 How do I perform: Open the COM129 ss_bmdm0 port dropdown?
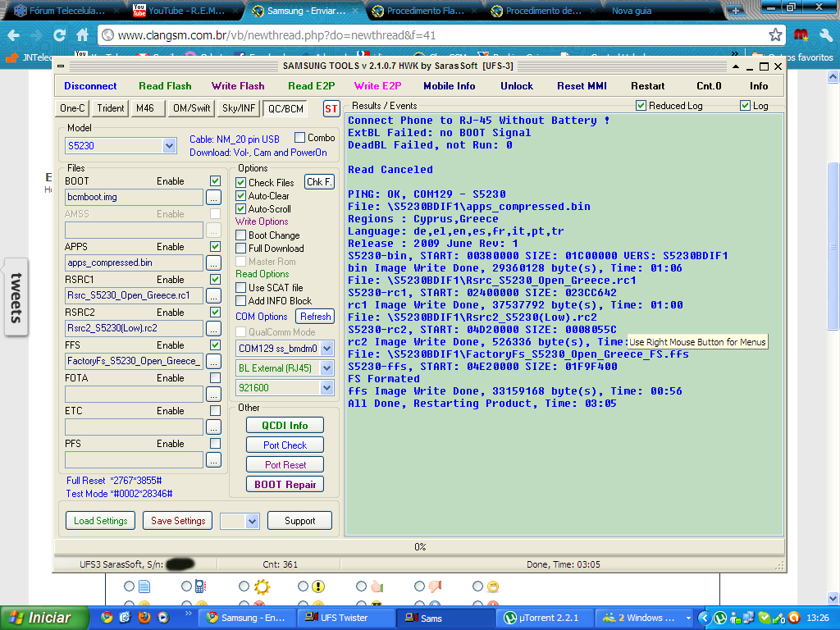click(326, 349)
